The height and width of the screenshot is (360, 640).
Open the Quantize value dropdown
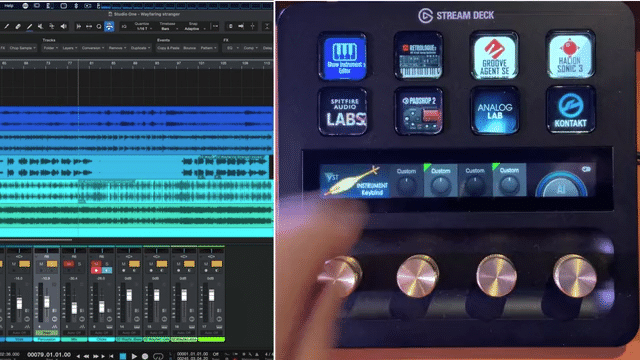coord(143,29)
